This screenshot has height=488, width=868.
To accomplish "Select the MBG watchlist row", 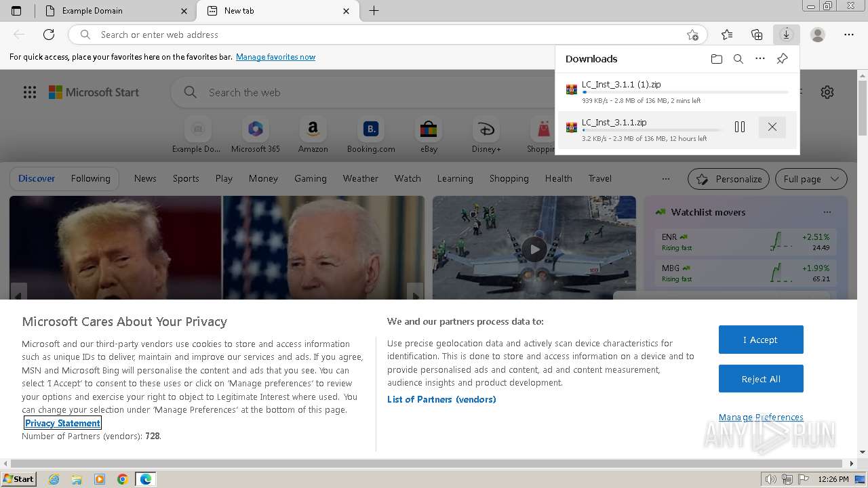I will coord(746,273).
